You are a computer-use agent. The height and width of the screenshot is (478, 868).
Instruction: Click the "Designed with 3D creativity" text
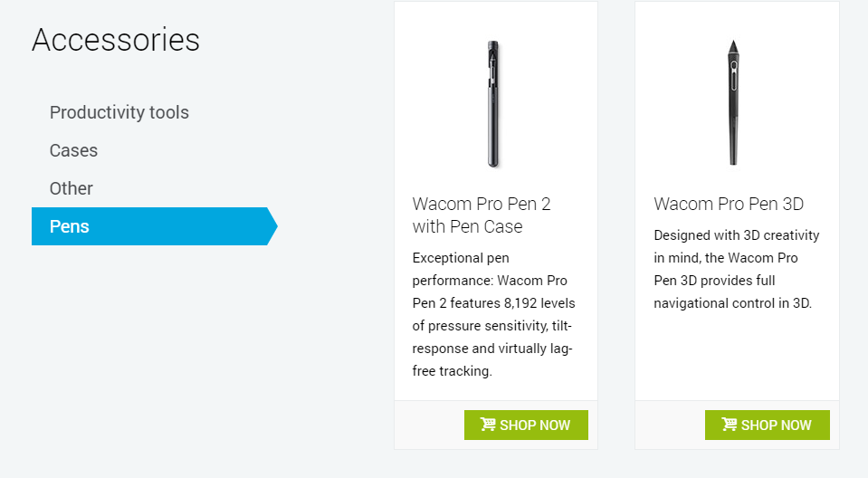(x=736, y=235)
